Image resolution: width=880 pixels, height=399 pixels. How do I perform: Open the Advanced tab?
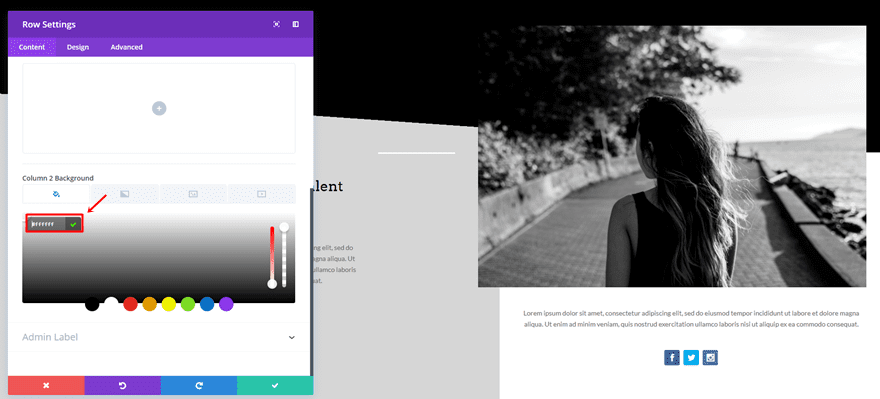tap(126, 47)
